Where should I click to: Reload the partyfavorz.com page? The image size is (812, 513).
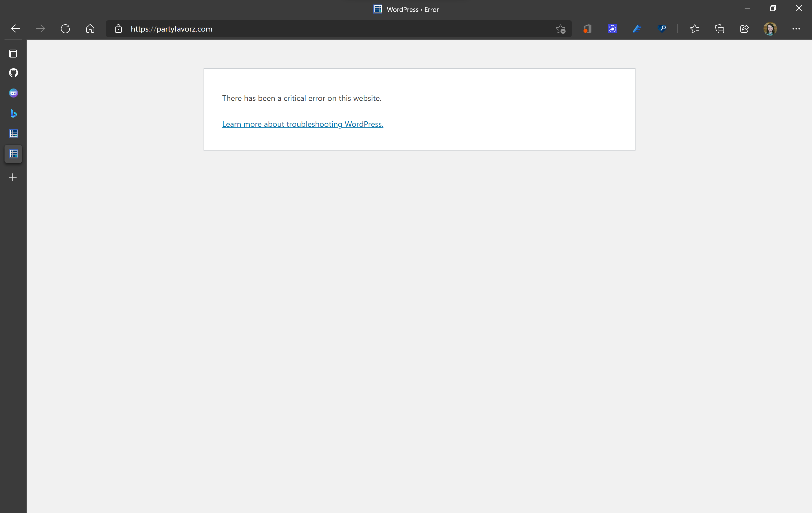click(x=65, y=28)
